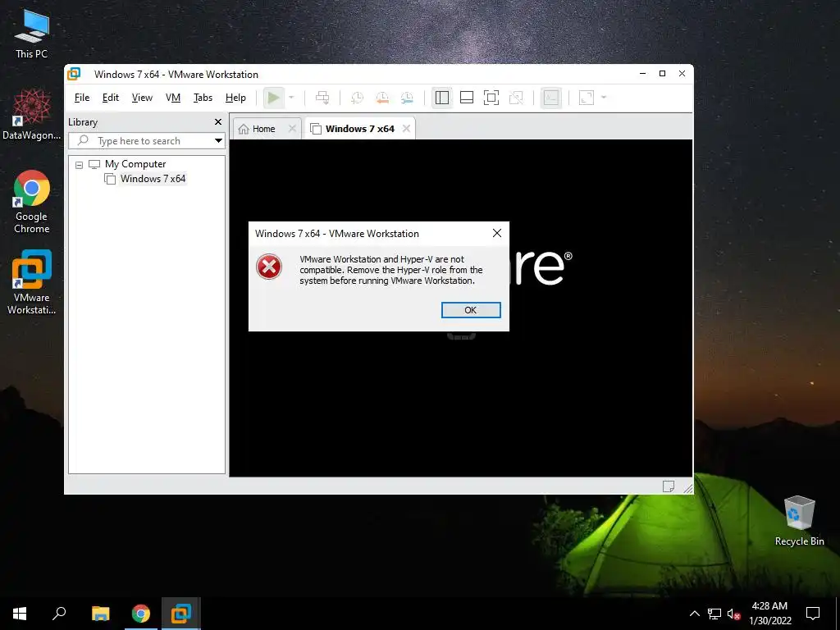
Task: Click the Unity mode toolbar icon
Action: pyautogui.click(x=517, y=98)
